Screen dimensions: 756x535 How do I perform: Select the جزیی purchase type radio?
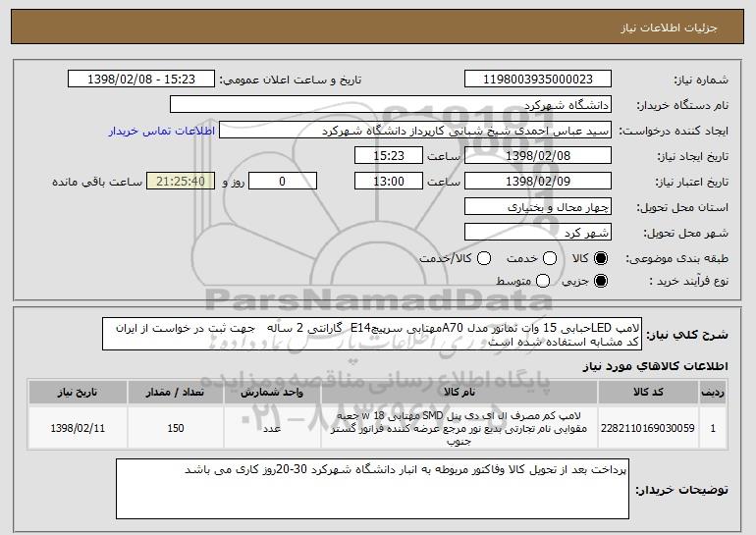(601, 281)
